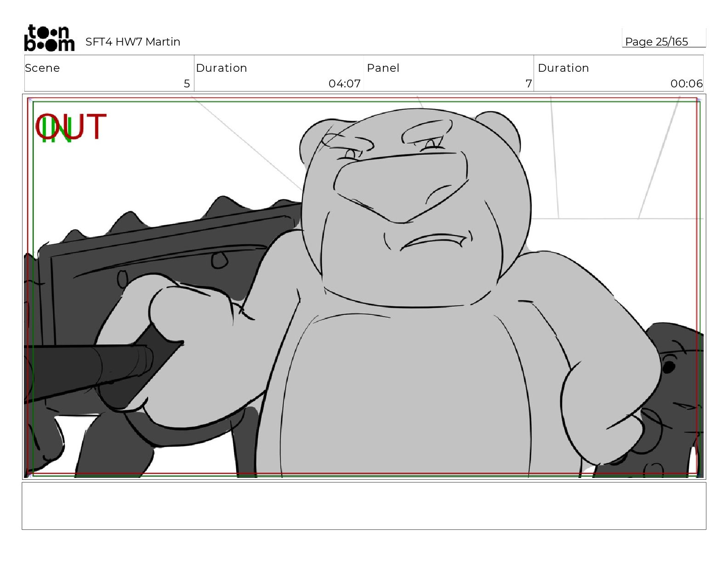Click the 'Scene' header label
Image resolution: width=728 pixels, height=563 pixels.
[42, 68]
